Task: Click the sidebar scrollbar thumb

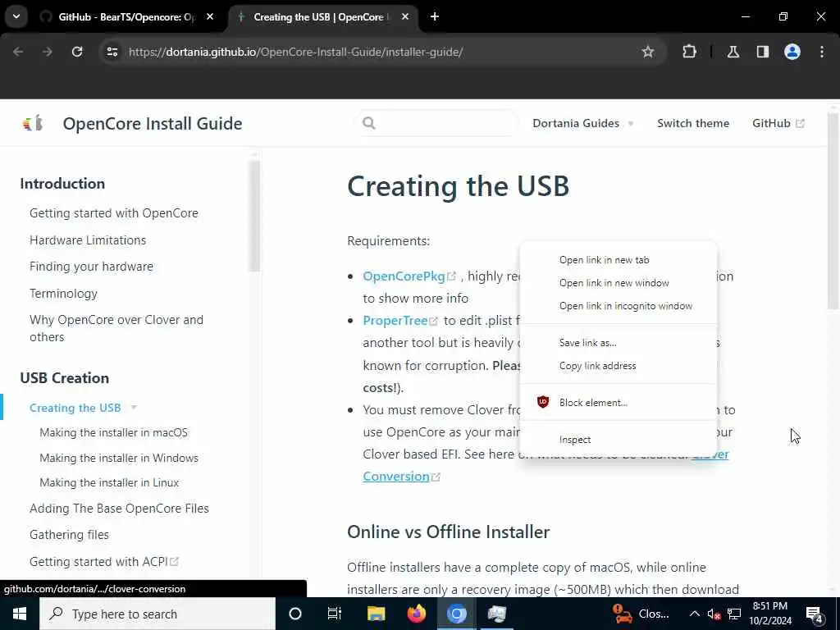Action: (x=254, y=216)
